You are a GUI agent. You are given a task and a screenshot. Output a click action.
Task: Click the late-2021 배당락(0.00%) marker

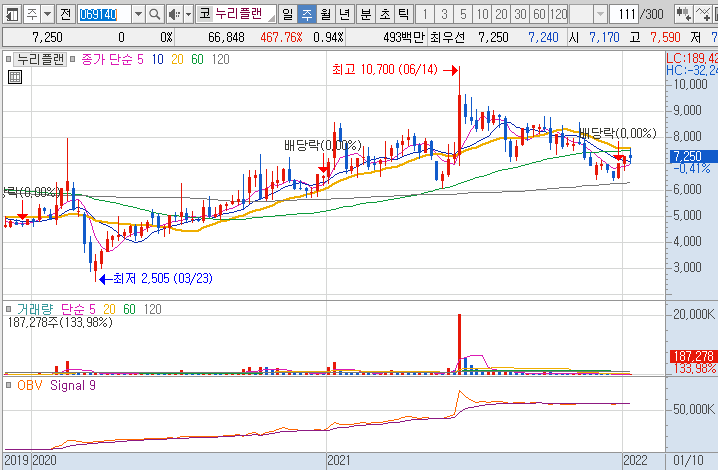tap(618, 133)
